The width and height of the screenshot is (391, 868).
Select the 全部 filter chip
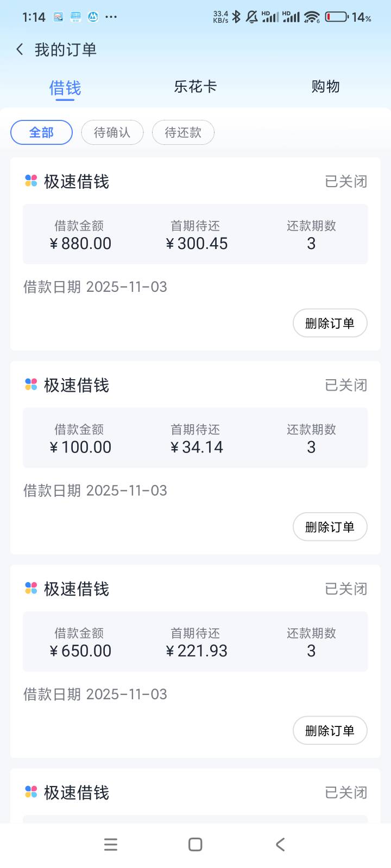point(41,132)
